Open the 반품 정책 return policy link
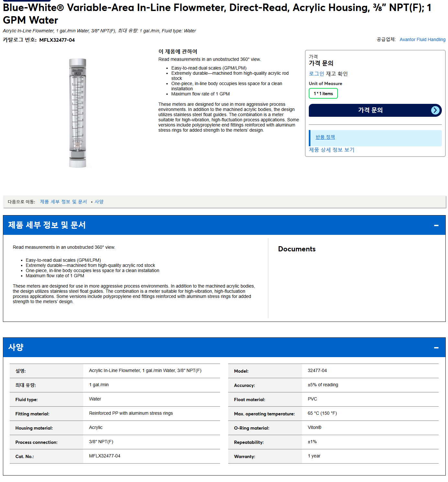 tap(325, 137)
